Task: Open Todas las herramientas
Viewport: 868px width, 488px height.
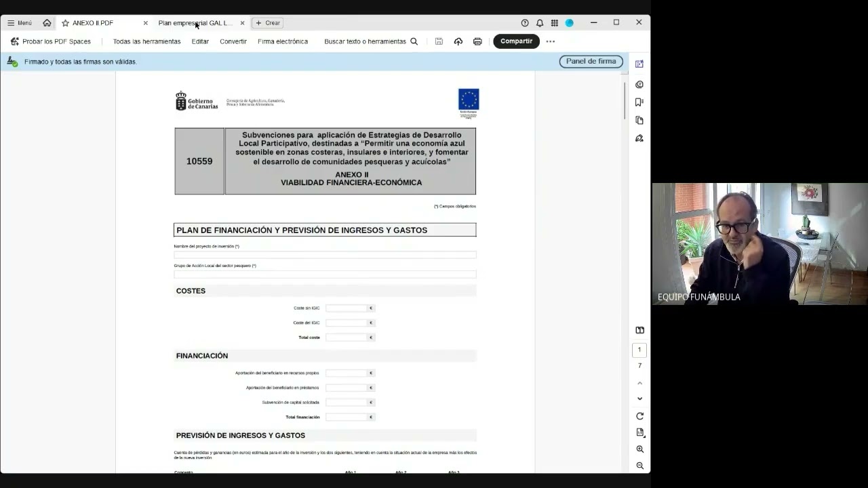Action: point(146,41)
